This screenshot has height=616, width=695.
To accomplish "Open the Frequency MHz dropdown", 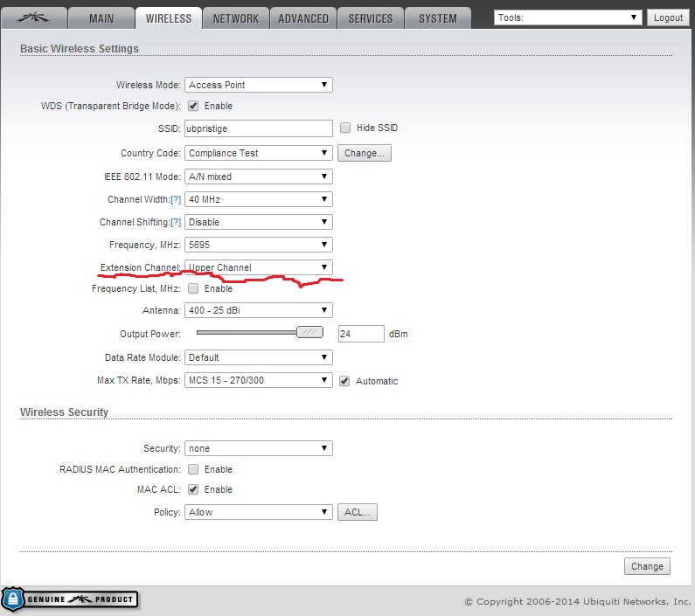I will [259, 245].
